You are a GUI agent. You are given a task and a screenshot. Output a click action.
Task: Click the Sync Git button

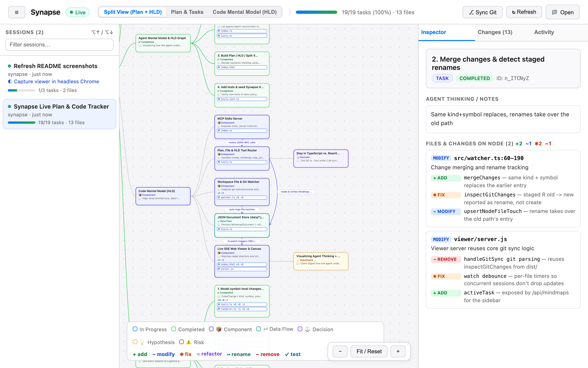482,12
